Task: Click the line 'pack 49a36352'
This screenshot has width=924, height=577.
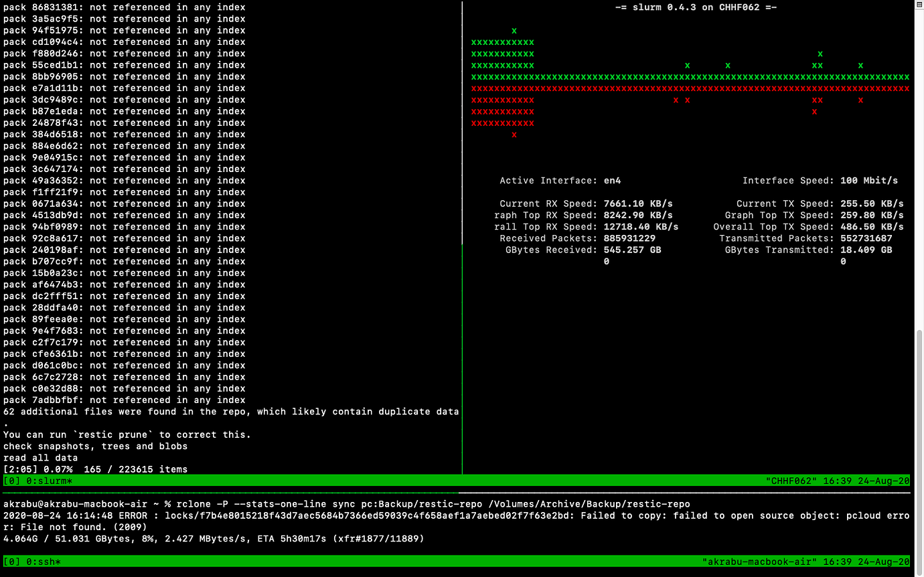Action: pyautogui.click(x=125, y=181)
